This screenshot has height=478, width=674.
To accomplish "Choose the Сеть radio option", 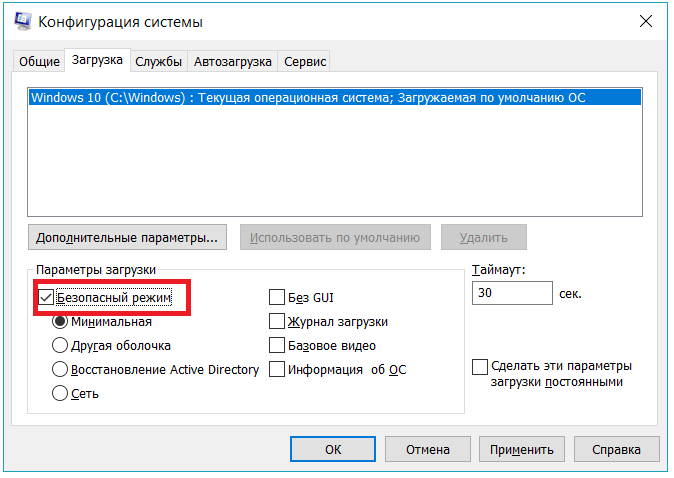I will [60, 393].
